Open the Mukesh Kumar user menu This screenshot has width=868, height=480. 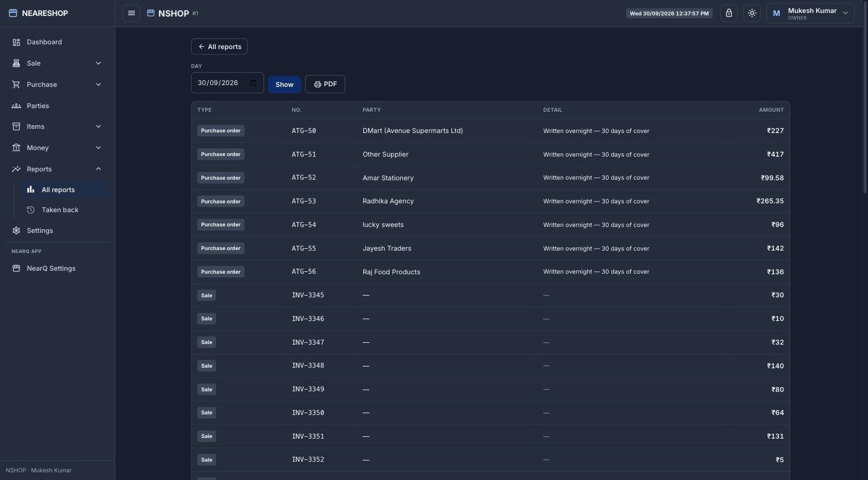tap(811, 13)
